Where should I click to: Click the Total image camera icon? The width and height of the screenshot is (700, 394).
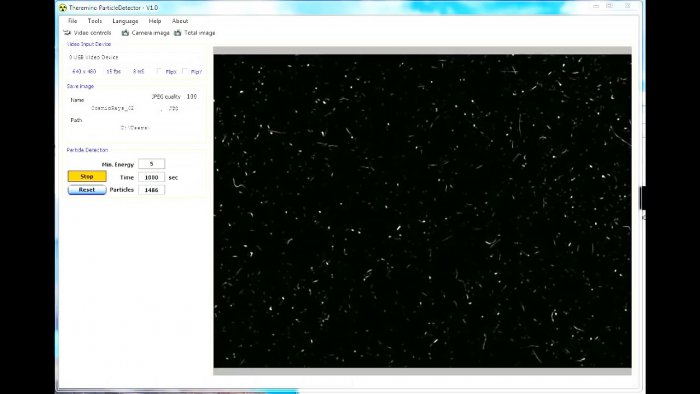pos(178,33)
